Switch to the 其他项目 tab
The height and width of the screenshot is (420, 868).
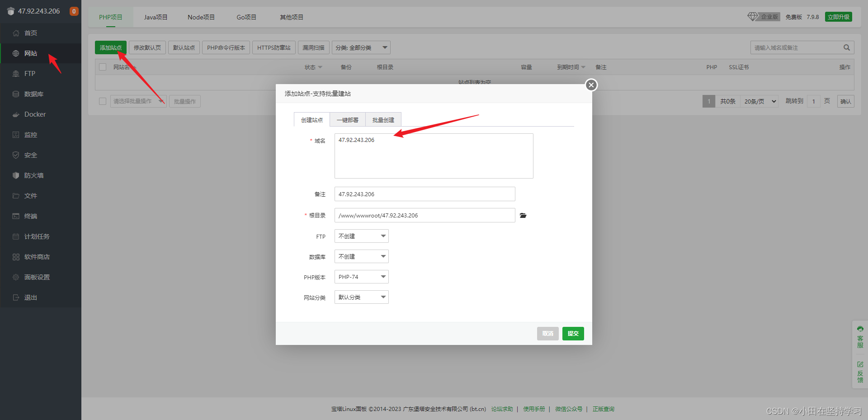[292, 17]
